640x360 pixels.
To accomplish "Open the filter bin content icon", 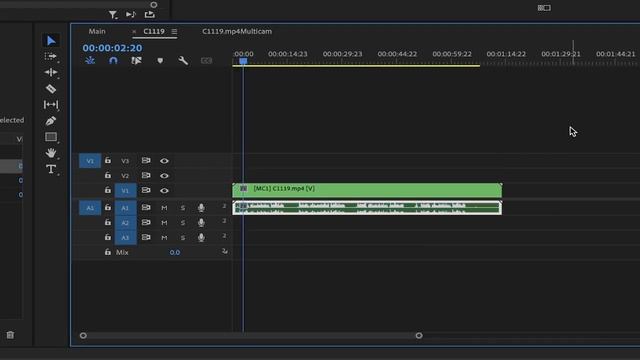I will coord(113,15).
